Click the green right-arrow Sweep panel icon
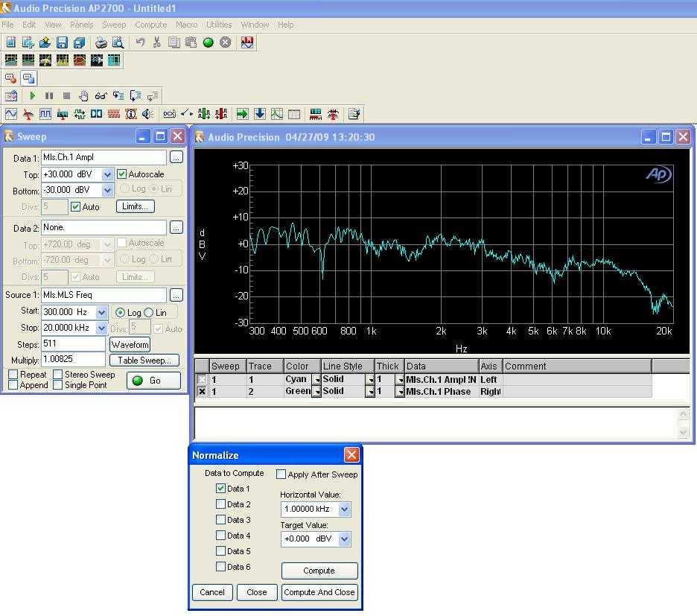The width and height of the screenshot is (697, 616). (x=242, y=114)
